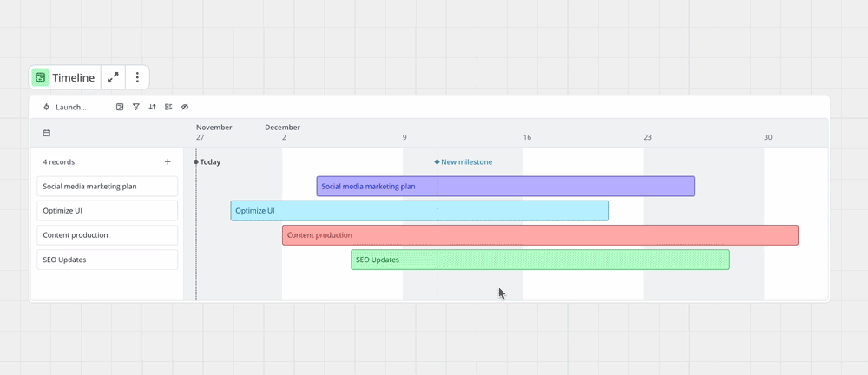The image size is (868, 375).
Task: Open Content production record in left list
Action: [107, 234]
